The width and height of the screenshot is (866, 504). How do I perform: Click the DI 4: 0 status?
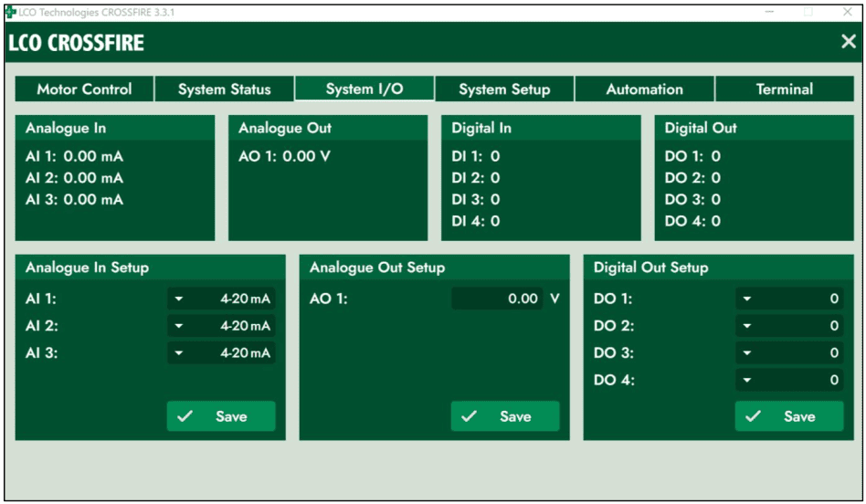click(x=476, y=221)
